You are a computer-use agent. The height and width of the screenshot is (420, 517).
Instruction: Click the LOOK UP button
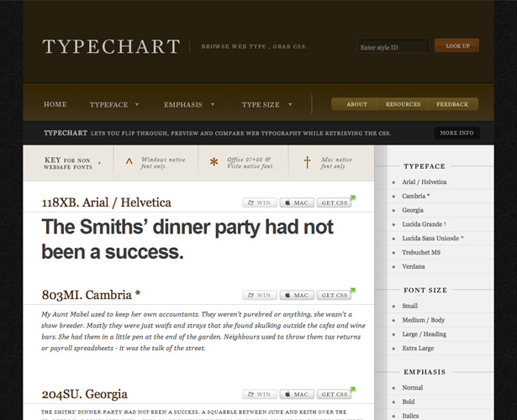pos(456,46)
